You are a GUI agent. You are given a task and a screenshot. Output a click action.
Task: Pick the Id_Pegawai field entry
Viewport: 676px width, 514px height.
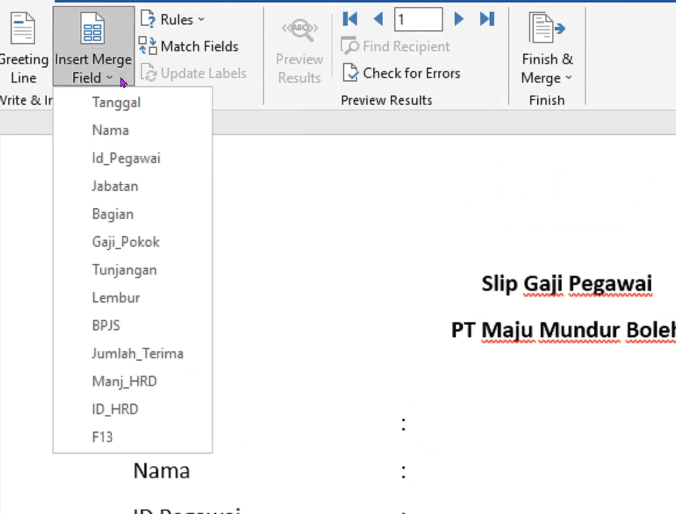(x=126, y=158)
